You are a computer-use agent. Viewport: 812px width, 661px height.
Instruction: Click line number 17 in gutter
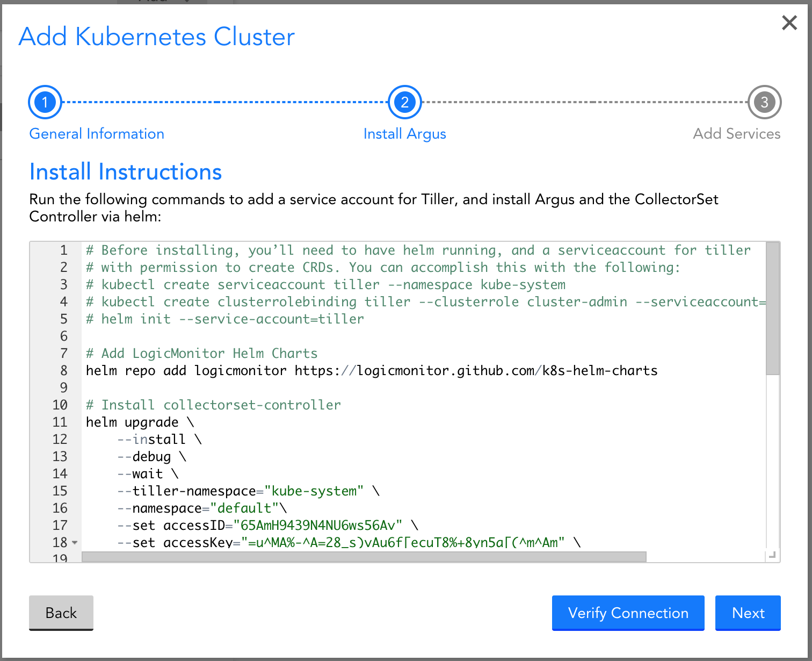60,526
